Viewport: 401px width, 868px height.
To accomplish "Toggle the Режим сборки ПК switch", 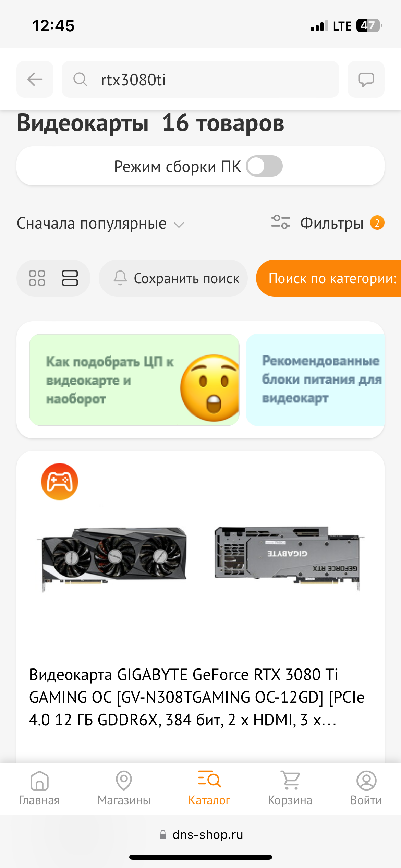I will (x=264, y=166).
